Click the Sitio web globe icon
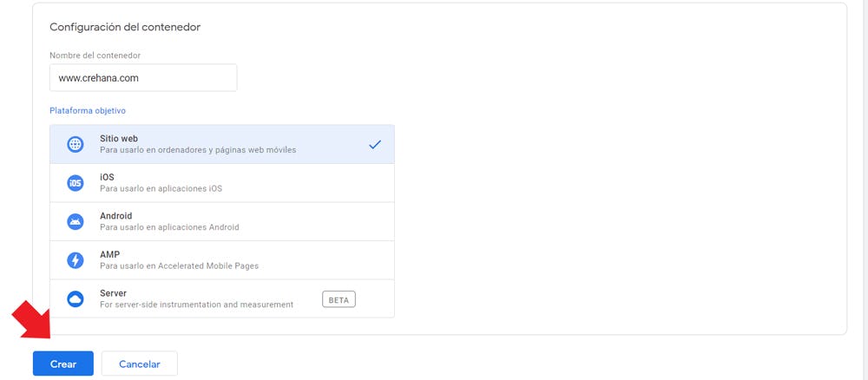868x380 pixels. [76, 144]
